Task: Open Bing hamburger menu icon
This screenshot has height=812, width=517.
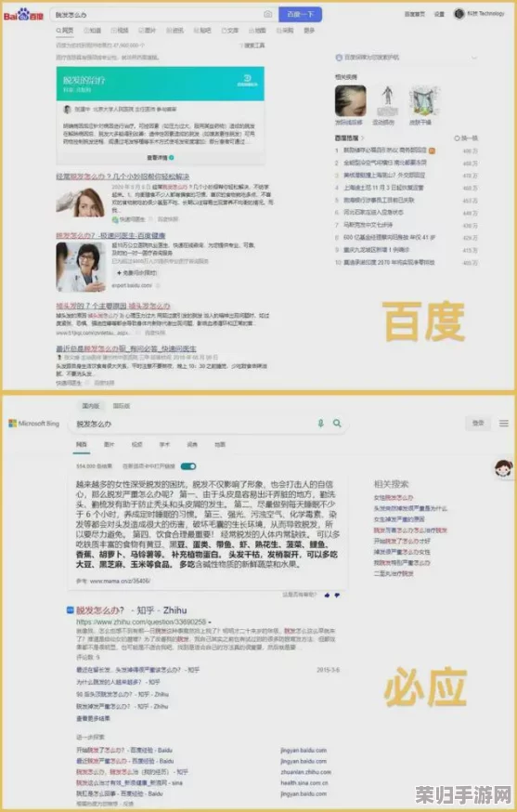Action: coord(504,423)
